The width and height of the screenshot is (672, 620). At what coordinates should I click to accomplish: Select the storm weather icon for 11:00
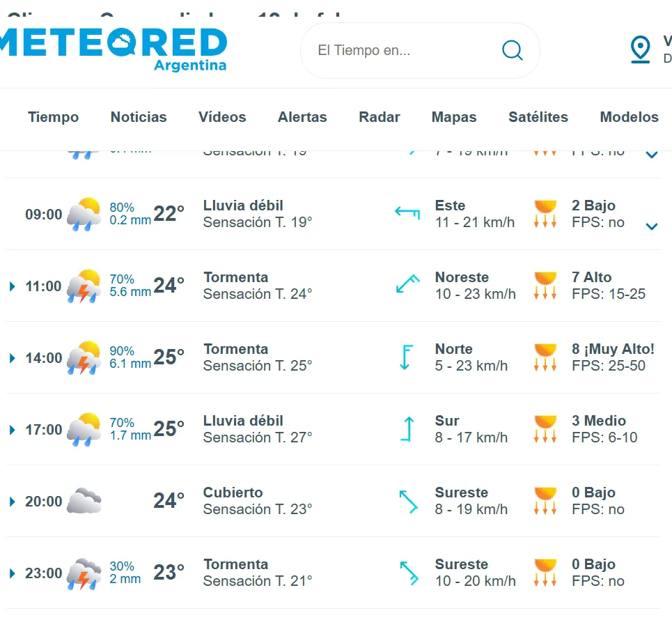coord(84,286)
